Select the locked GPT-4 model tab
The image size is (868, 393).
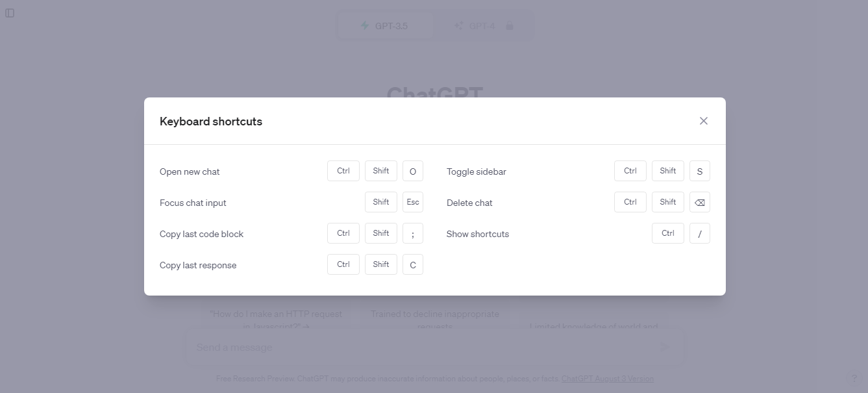click(483, 26)
